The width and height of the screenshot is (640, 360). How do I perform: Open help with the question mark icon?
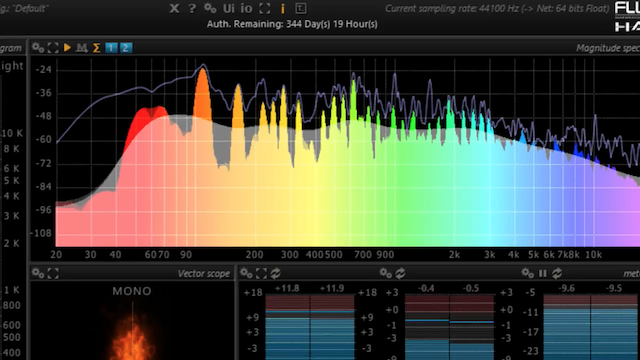point(192,8)
